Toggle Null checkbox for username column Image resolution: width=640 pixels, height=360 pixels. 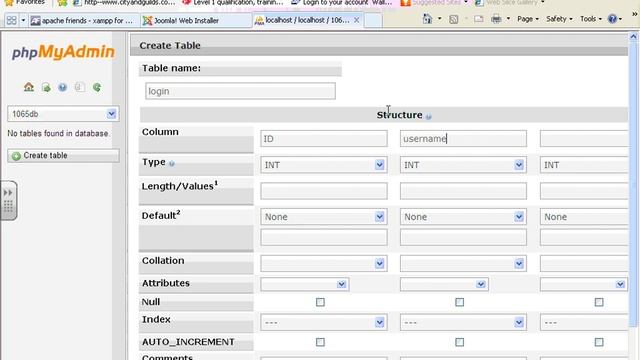tap(460, 302)
